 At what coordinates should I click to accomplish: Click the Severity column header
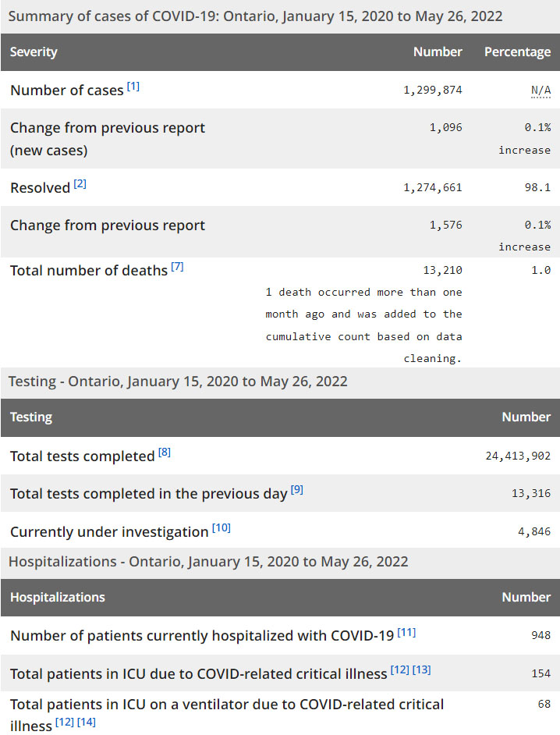pos(34,52)
